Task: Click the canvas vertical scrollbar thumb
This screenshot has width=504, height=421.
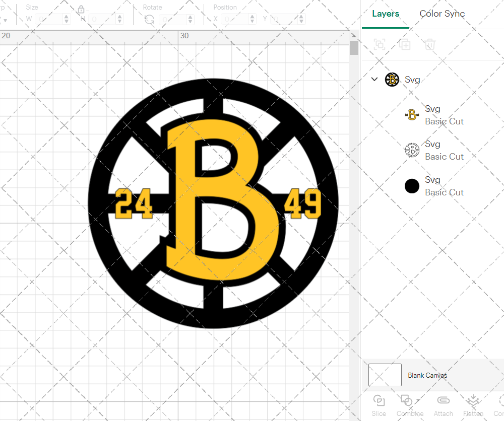Action: point(354,48)
